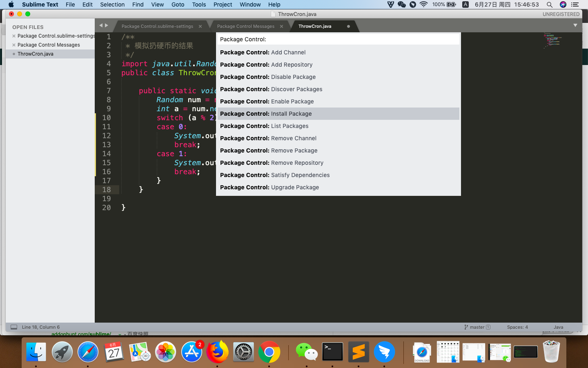The width and height of the screenshot is (588, 368).
Task: Open Safari Downloads stack in Dock
Action: (422, 352)
